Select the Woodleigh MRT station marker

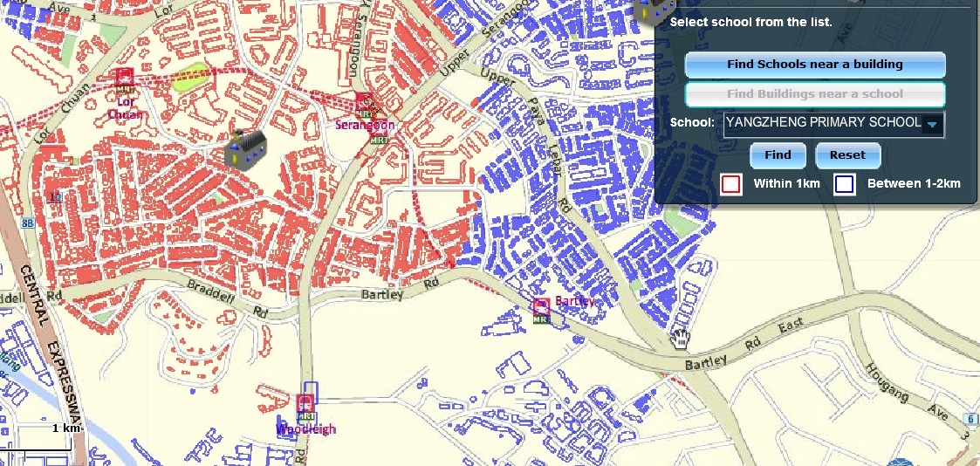(x=305, y=404)
